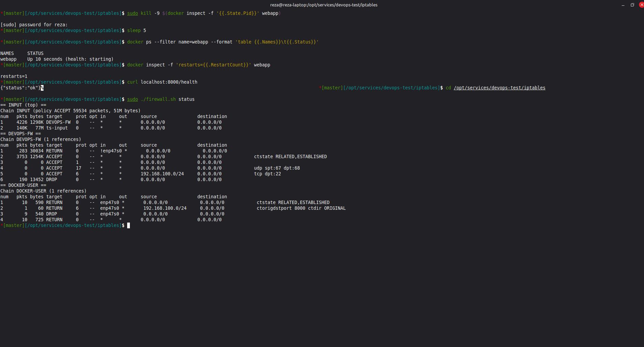Click the DROP target with 13452 bytes
The width and height of the screenshot is (644, 347).
tap(52, 179)
